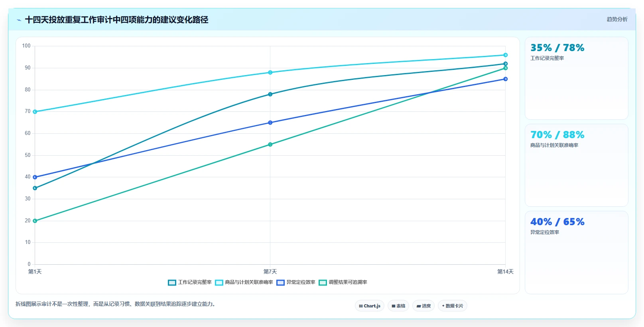The height and width of the screenshot is (327, 644).
Task: Click the 50 y-axis tick label
Action: [28, 155]
